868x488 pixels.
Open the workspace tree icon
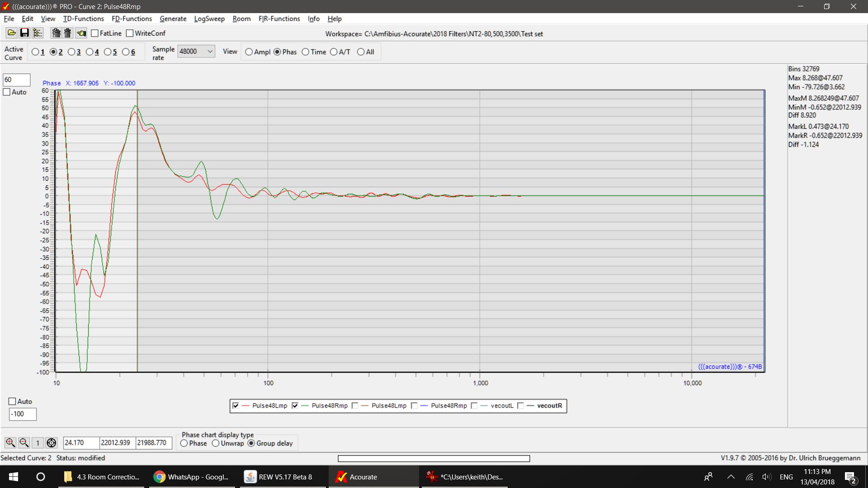[x=38, y=33]
